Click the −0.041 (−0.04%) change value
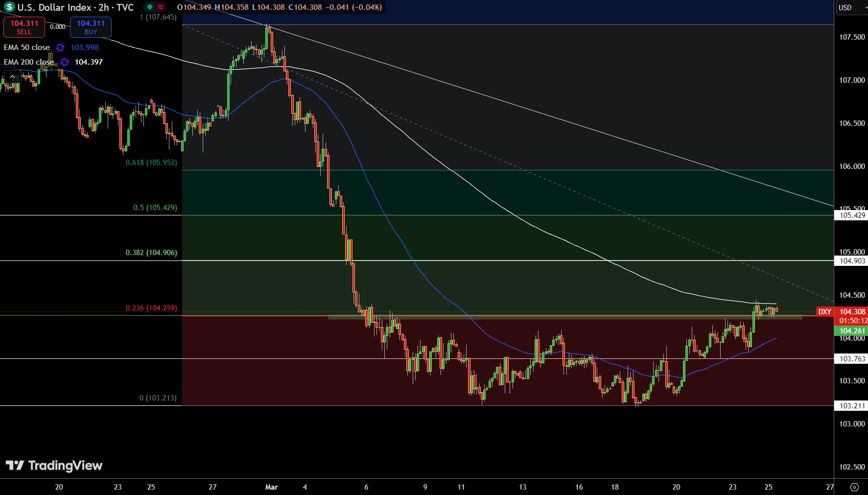The width and height of the screenshot is (868, 495). click(x=353, y=7)
